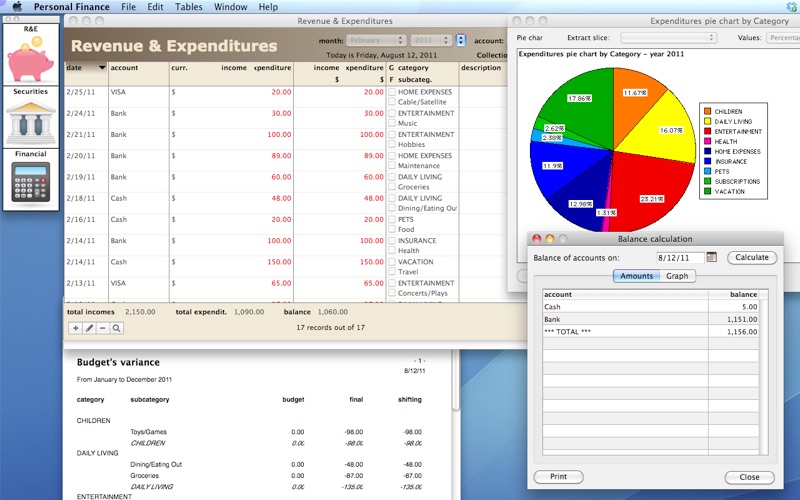Click the search magnifier icon
Image resolution: width=800 pixels, height=500 pixels.
pyautogui.click(x=116, y=328)
